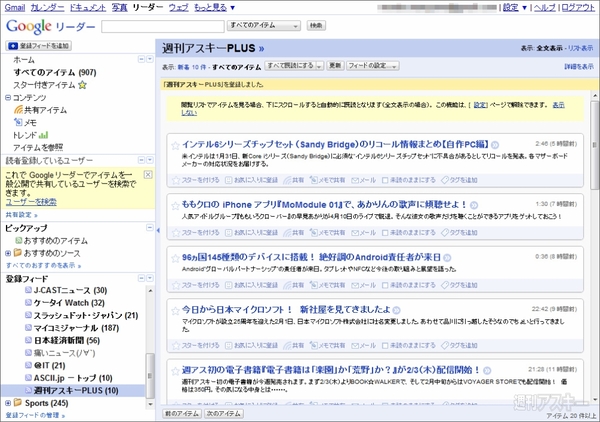The height and width of the screenshot is (422, 600).
Task: Star the Sandy Bridge recall article title
Action: (x=175, y=146)
